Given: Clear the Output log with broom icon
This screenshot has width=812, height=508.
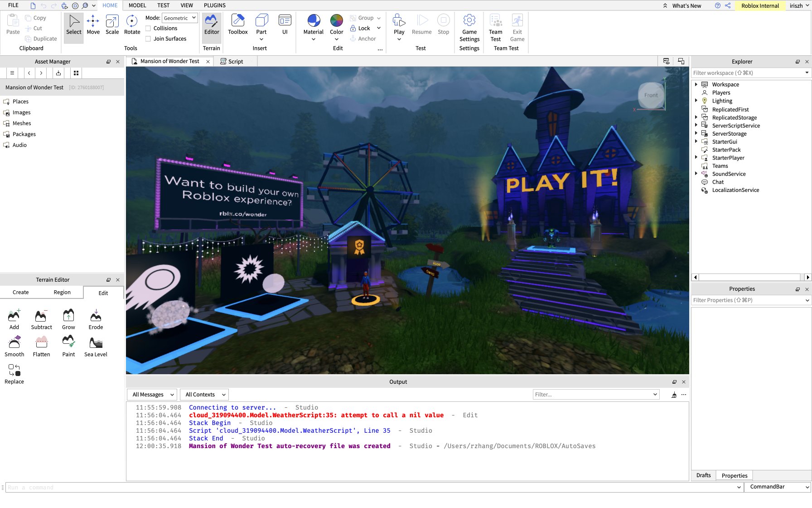Looking at the screenshot, I should (x=674, y=395).
